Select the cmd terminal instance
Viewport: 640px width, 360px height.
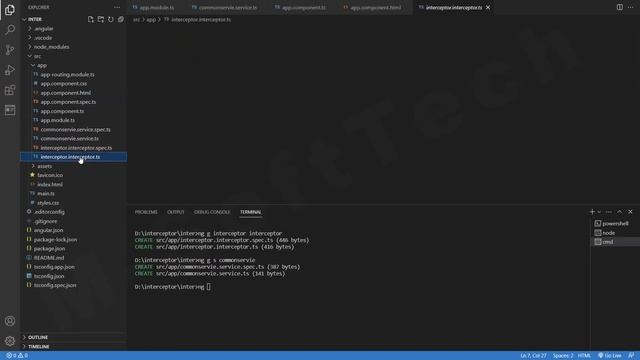(615, 242)
